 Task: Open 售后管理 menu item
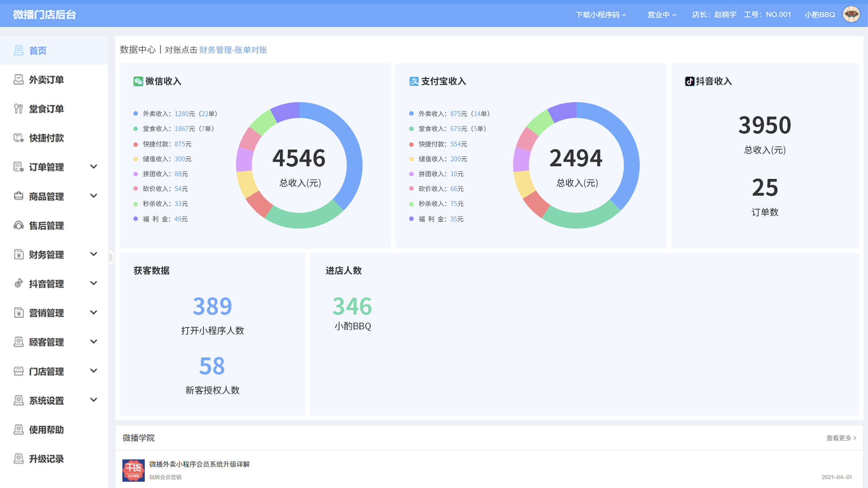point(54,225)
